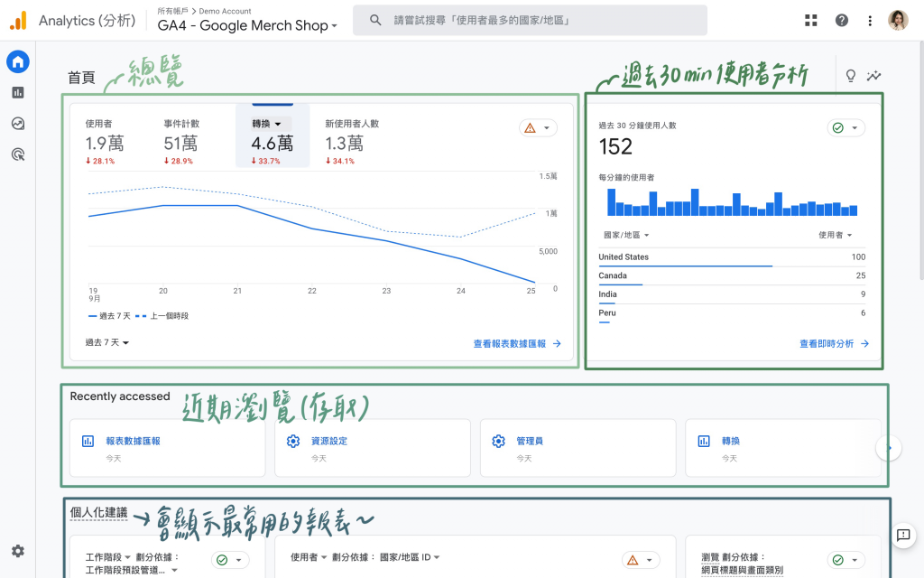The image size is (924, 578).
Task: Open the 報表數據匯報 recent item
Action: point(167,448)
